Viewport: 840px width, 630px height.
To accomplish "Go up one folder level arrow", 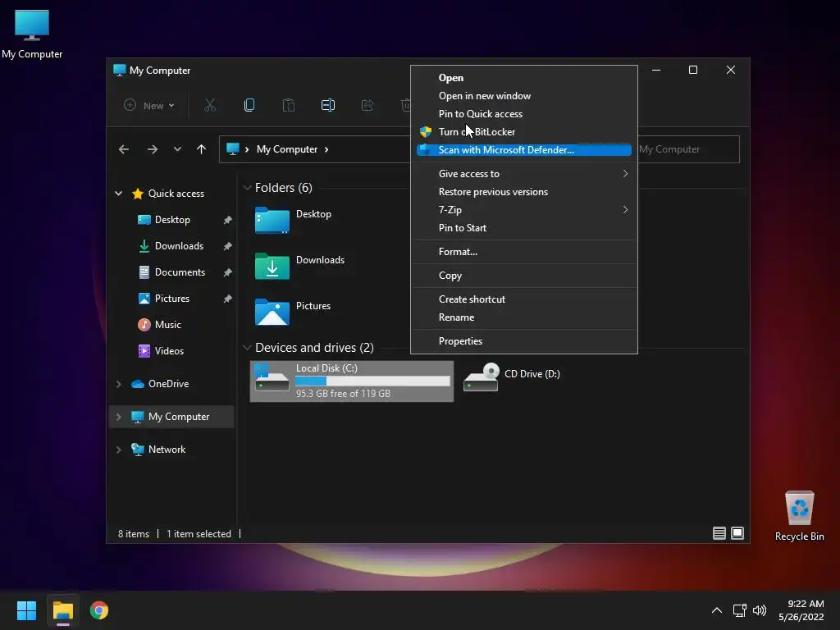I will (202, 149).
